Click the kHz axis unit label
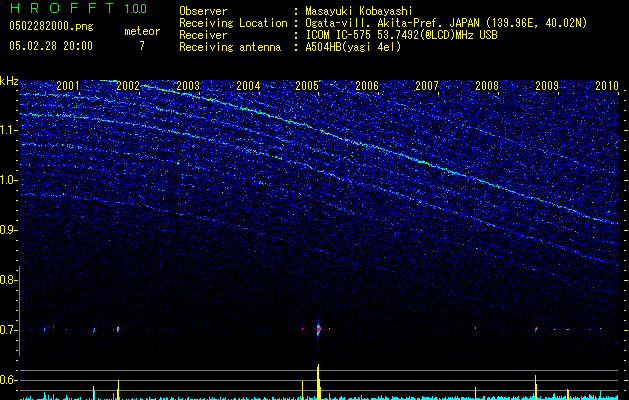This screenshot has height=400, width=629. pyautogui.click(x=9, y=81)
